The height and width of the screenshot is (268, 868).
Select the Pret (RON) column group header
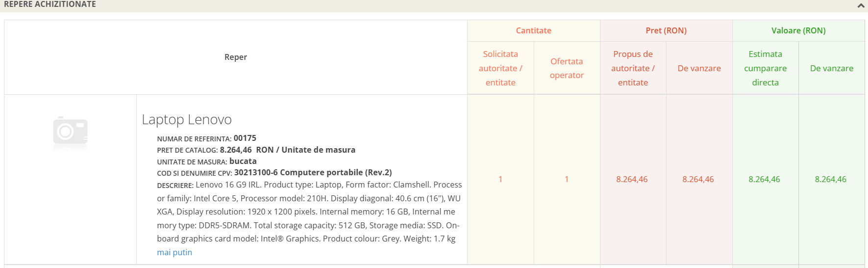pyautogui.click(x=666, y=30)
